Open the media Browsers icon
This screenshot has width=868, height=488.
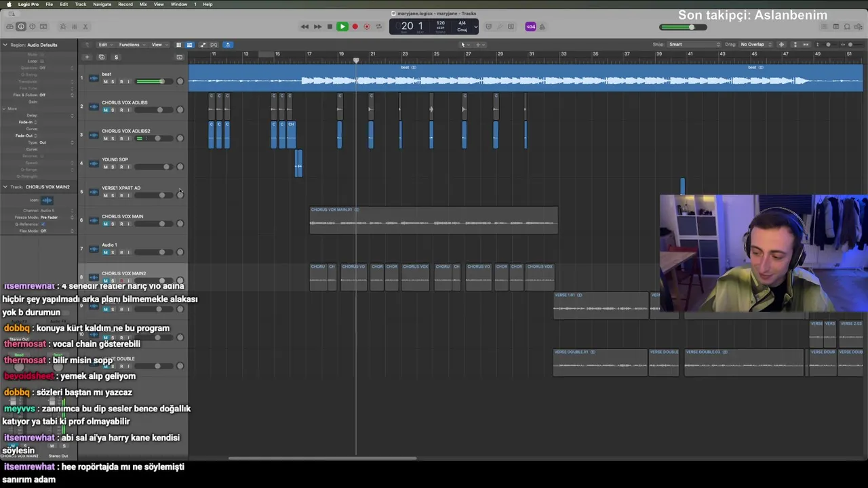click(x=859, y=26)
